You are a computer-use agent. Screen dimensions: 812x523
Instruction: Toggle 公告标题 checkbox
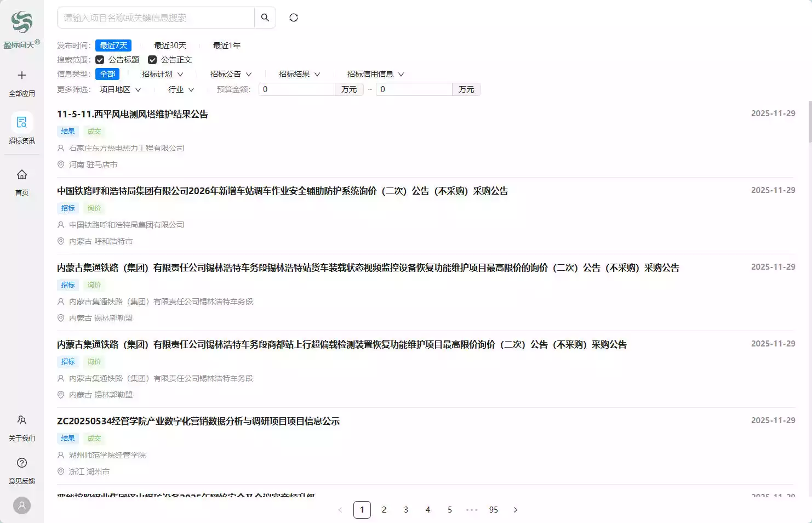point(100,60)
